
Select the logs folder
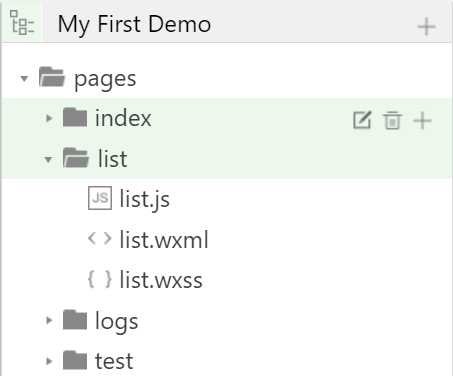point(116,322)
